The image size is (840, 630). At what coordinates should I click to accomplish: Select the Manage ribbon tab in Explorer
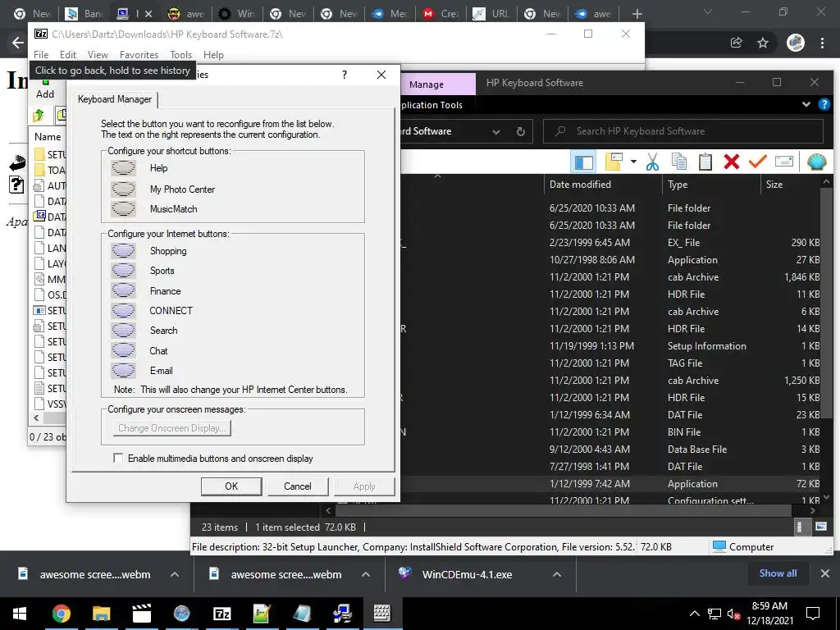click(x=427, y=84)
